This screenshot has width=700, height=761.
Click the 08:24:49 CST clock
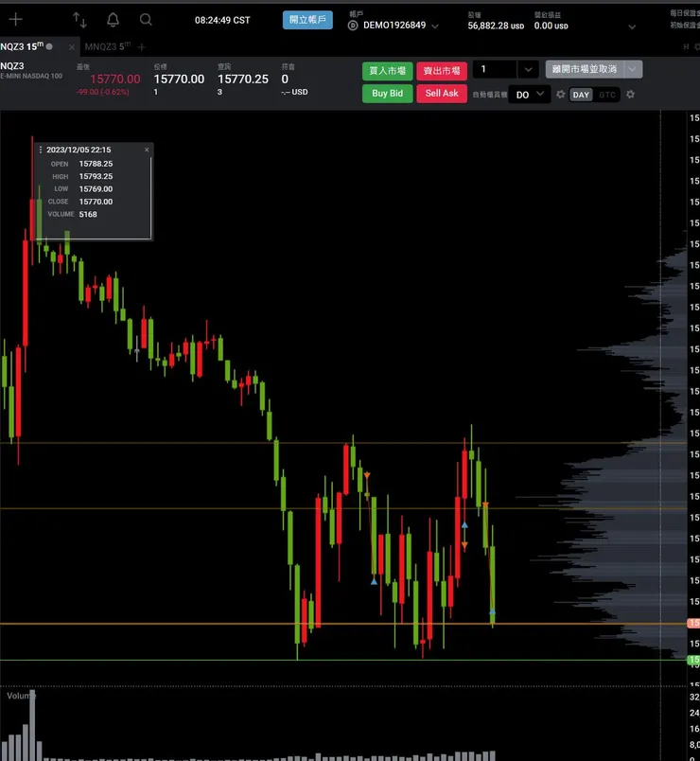222,20
